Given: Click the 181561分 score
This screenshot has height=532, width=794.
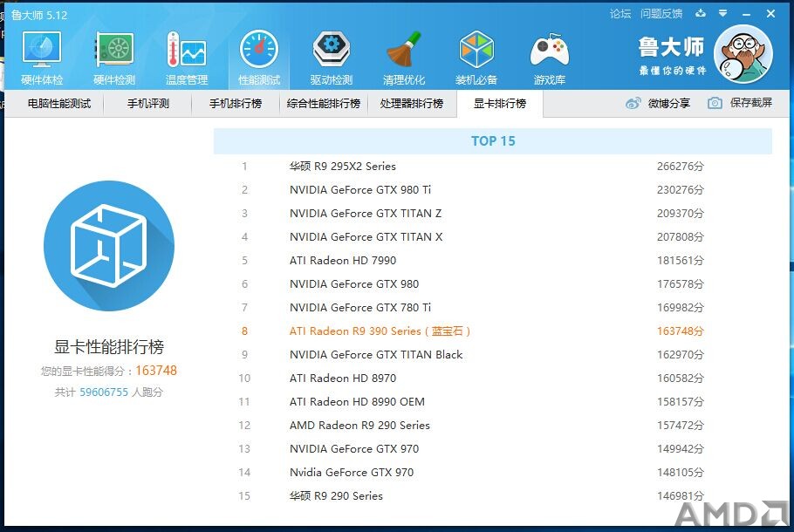Looking at the screenshot, I should [x=681, y=260].
